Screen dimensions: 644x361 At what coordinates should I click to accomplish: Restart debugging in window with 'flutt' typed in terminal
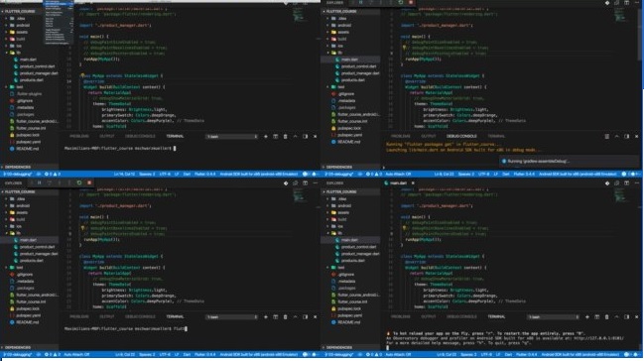(x=79, y=182)
